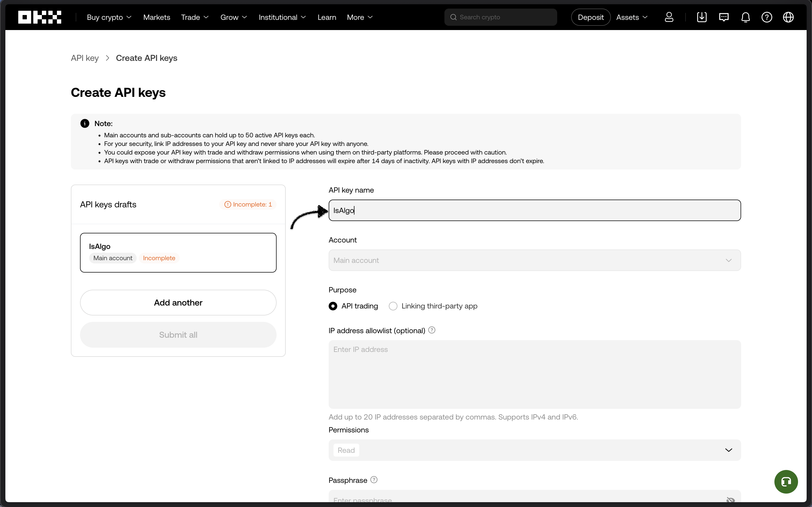Open the Markets menu item
Screen dimensions: 812x507
156,17
